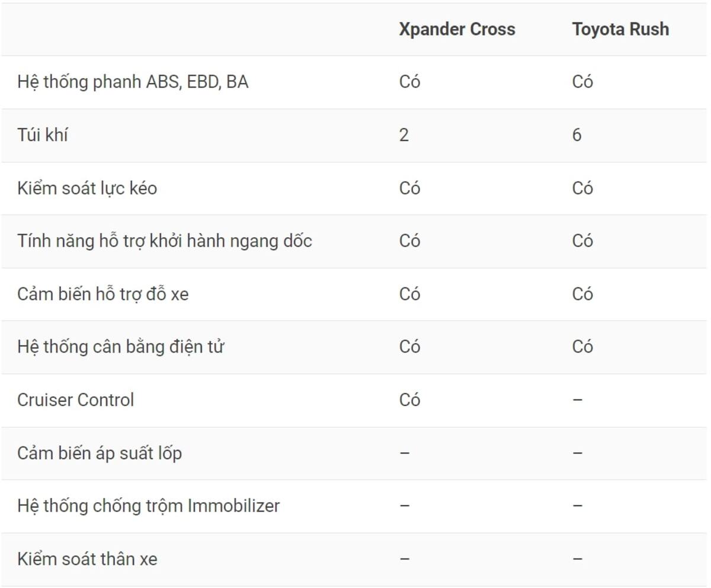711x588 pixels.
Task: Click the 'Kiểm soát thân xe' row label
Action: pyautogui.click(x=87, y=559)
